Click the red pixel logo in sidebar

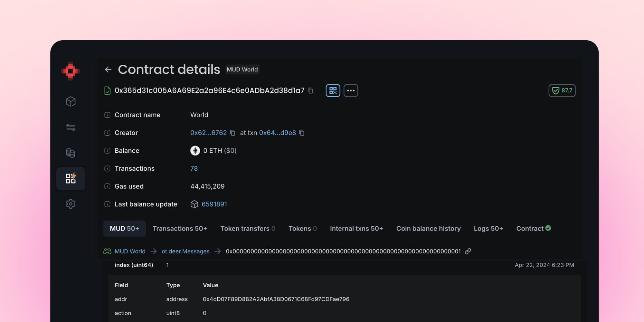click(x=71, y=71)
